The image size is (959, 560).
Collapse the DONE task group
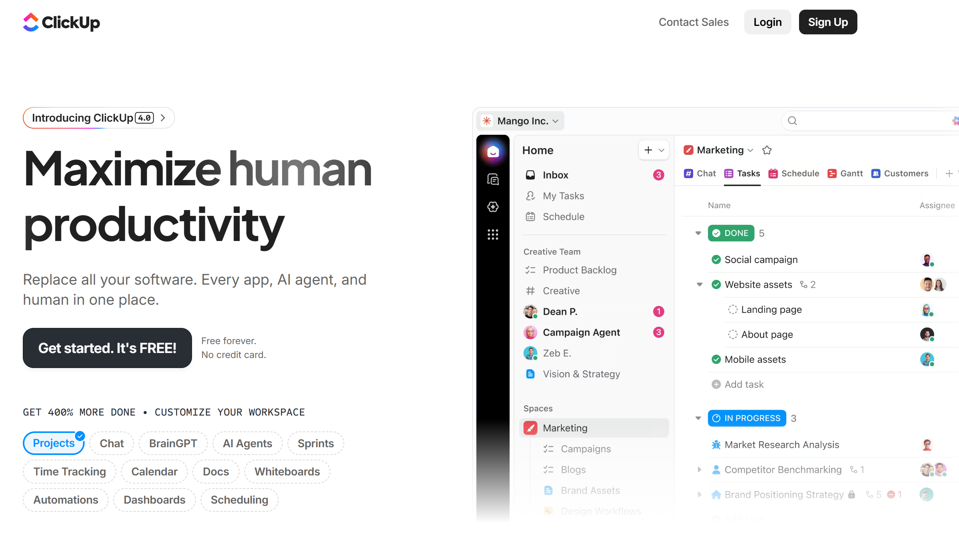pos(698,233)
